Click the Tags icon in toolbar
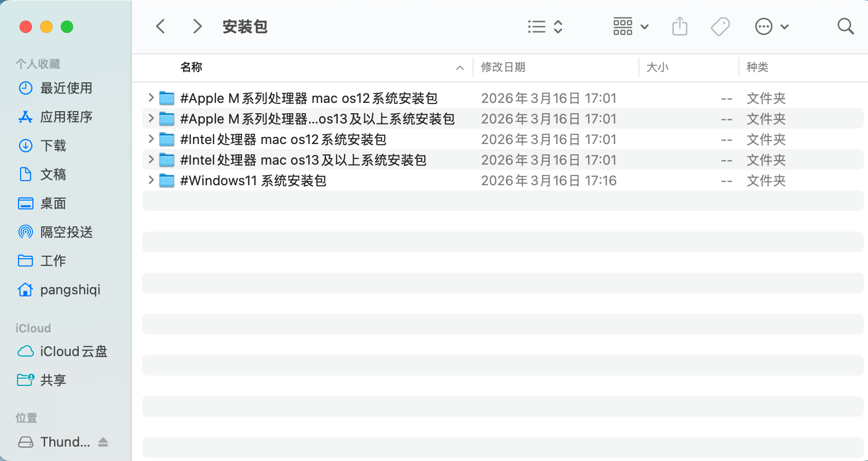Viewport: 868px width, 461px height. click(x=720, y=26)
